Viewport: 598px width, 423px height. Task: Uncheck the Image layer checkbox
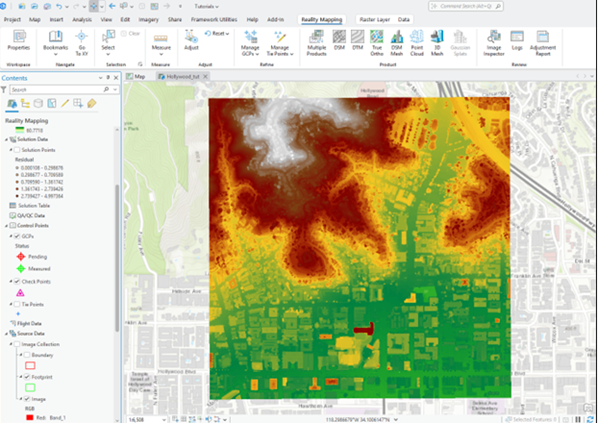(x=27, y=399)
